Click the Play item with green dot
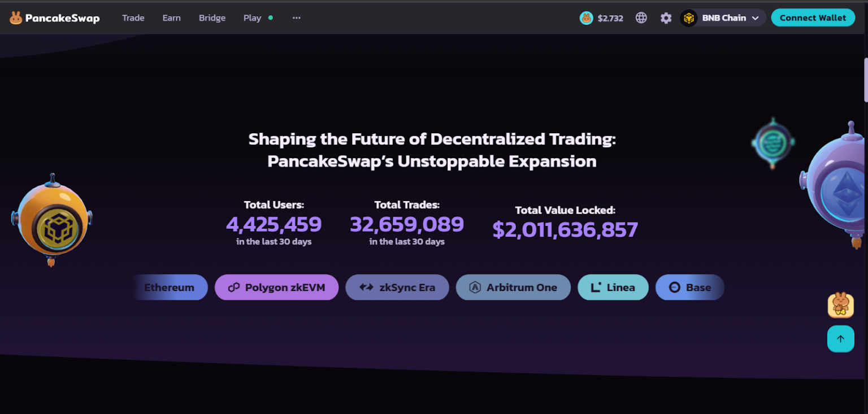This screenshot has width=868, height=414. (252, 18)
